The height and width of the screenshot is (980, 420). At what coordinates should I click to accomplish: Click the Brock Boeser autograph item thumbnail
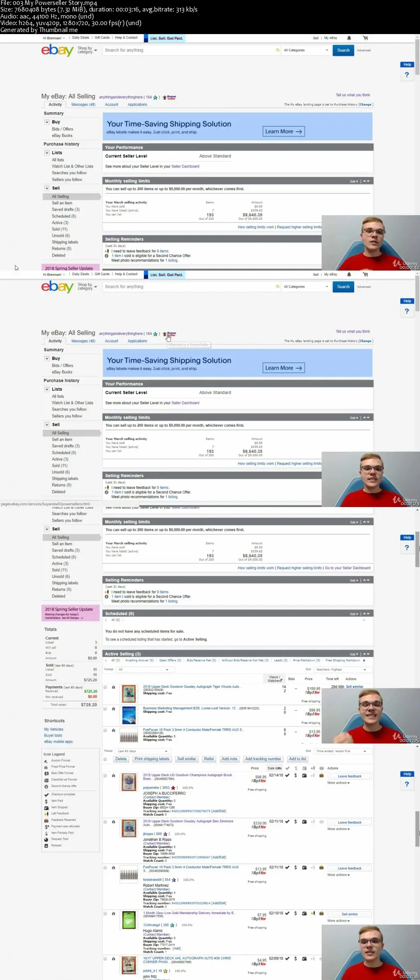(x=129, y=782)
